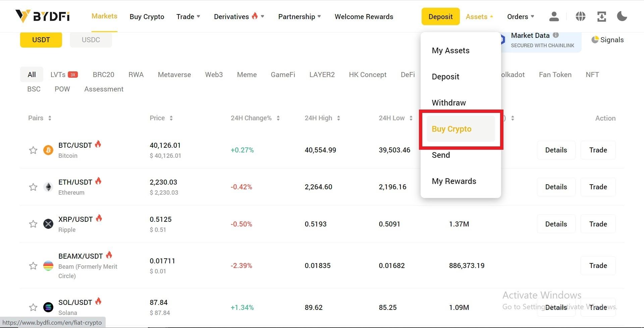Click the flame icon beside SOL/USDT
Viewport: 644px width, 328px height.
click(x=98, y=301)
